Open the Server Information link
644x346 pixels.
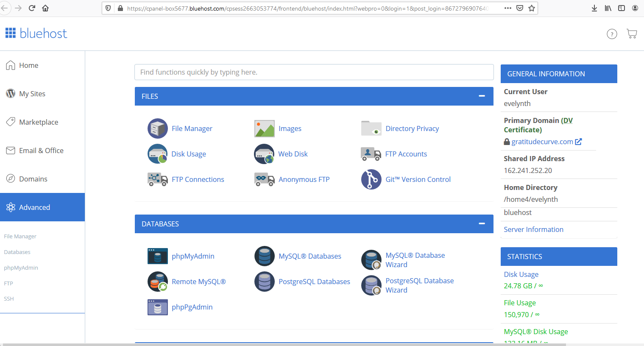tap(533, 229)
